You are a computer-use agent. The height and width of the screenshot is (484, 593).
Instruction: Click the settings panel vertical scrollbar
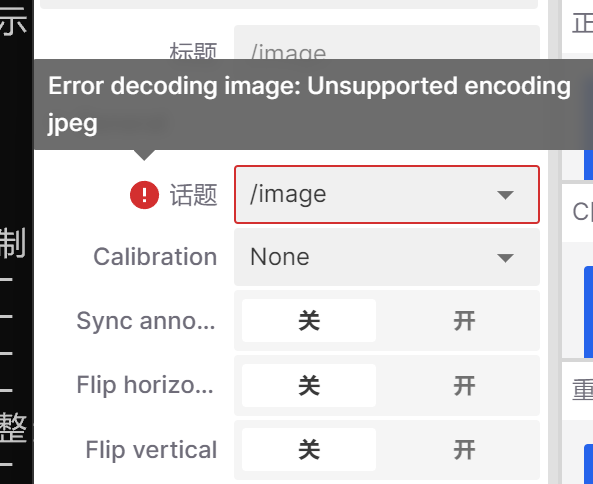[x=553, y=242]
